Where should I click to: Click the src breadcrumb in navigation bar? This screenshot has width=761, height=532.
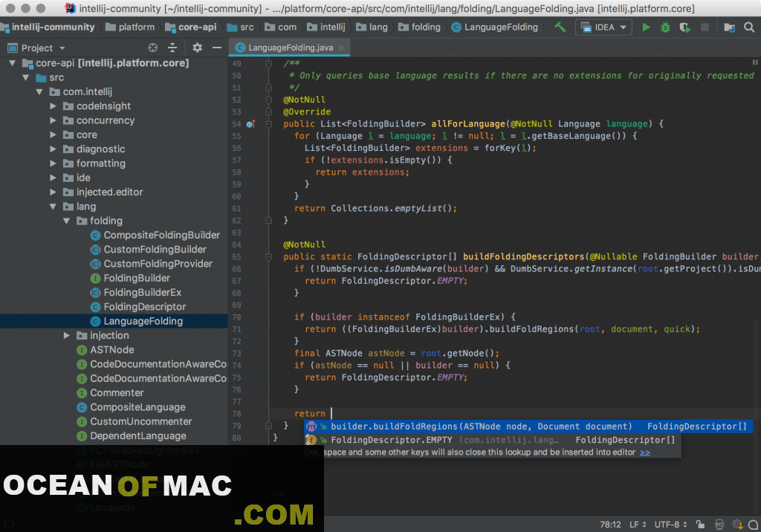coord(240,27)
